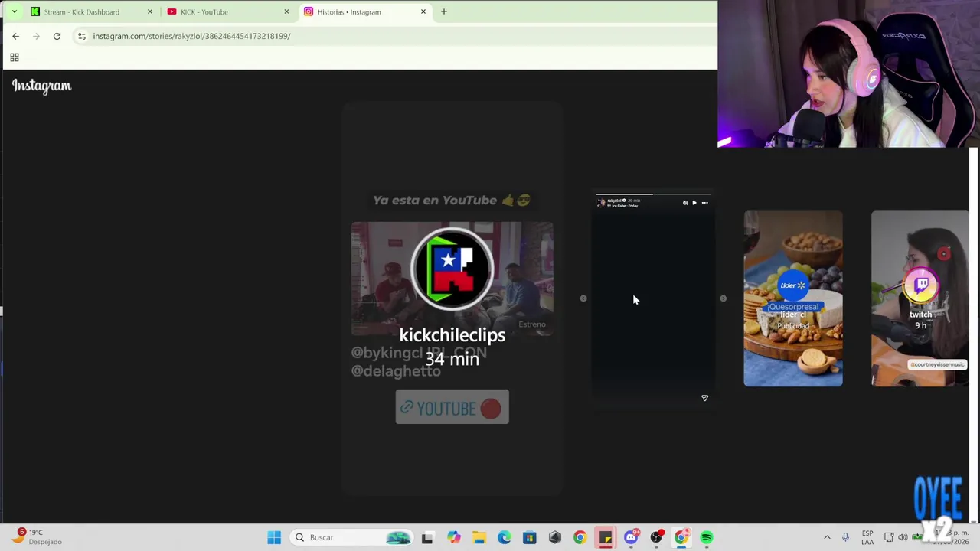Image resolution: width=980 pixels, height=551 pixels.
Task: Click the story progress bar
Action: (x=652, y=194)
